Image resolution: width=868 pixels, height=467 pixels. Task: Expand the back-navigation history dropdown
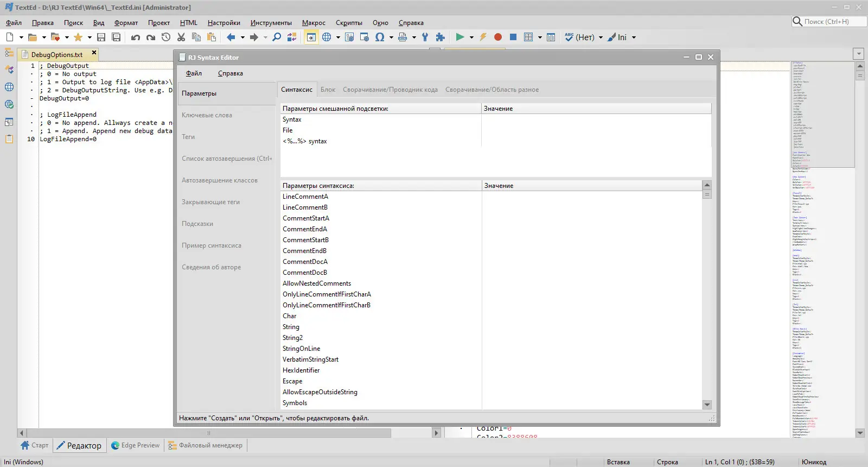(x=242, y=37)
